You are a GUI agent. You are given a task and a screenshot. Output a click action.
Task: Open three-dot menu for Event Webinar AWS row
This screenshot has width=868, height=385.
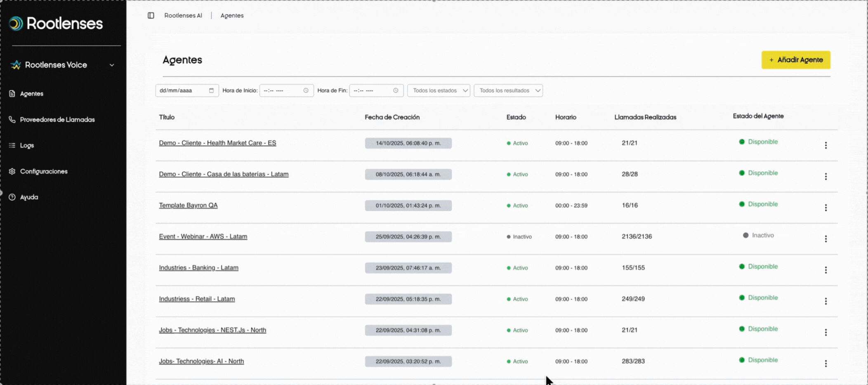[x=826, y=239]
